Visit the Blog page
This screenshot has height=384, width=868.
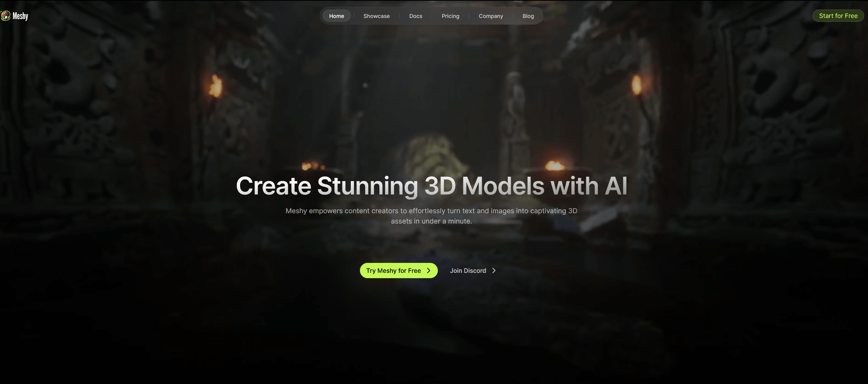528,16
